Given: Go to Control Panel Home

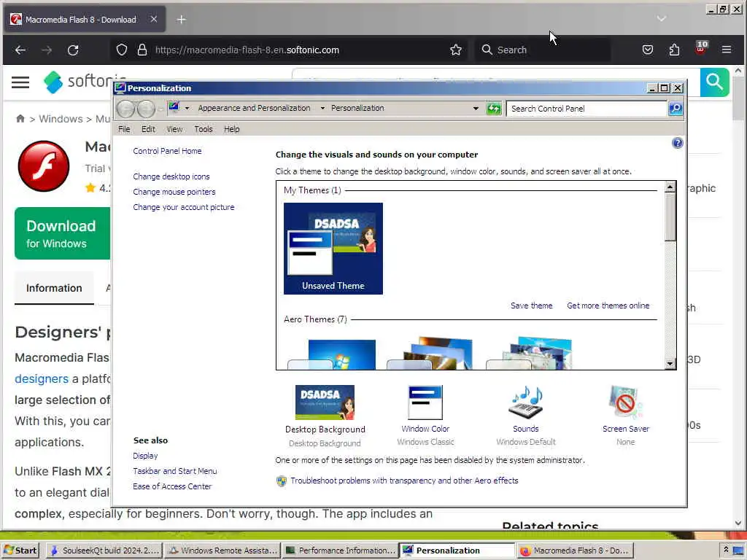Looking at the screenshot, I should tap(167, 151).
